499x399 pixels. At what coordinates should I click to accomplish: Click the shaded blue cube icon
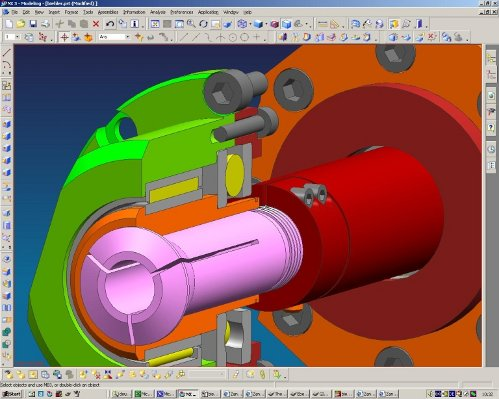pos(258,24)
